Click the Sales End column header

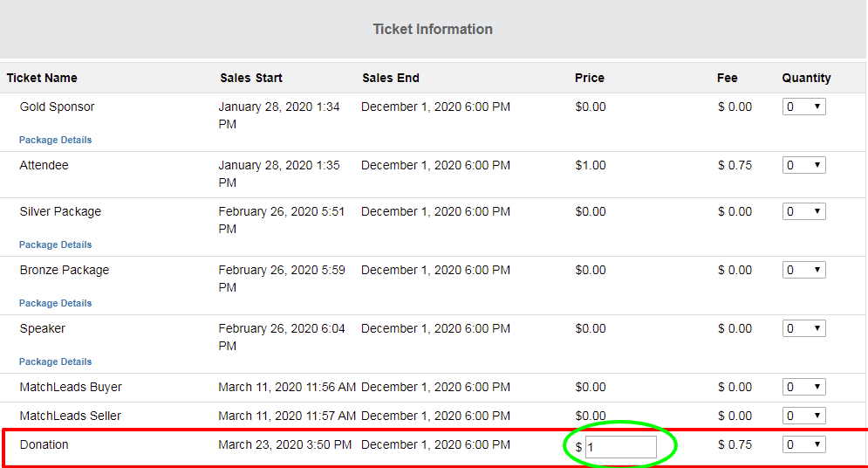pyautogui.click(x=391, y=78)
